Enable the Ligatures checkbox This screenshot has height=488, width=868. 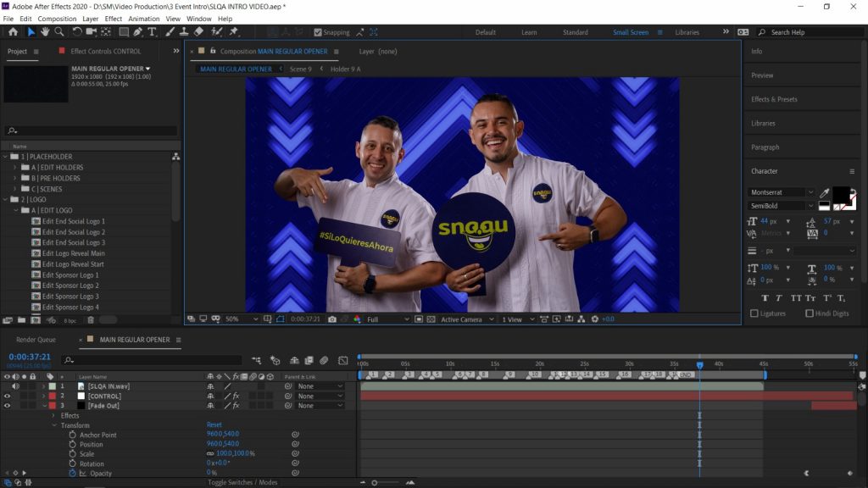point(754,313)
